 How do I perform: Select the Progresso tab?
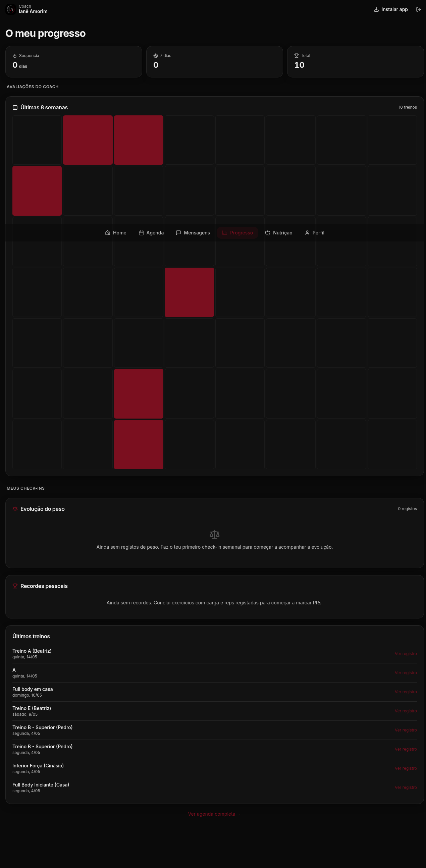[x=237, y=233]
